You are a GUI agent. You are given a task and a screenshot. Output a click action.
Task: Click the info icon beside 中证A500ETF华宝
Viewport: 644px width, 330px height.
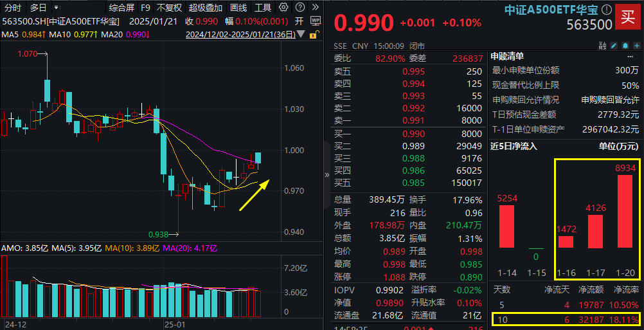tap(607, 9)
